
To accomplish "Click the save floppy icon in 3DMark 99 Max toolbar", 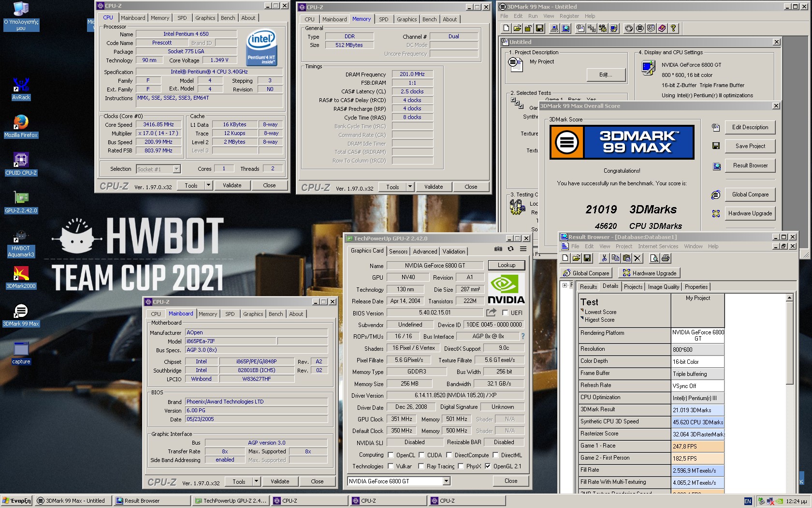I will click(539, 29).
